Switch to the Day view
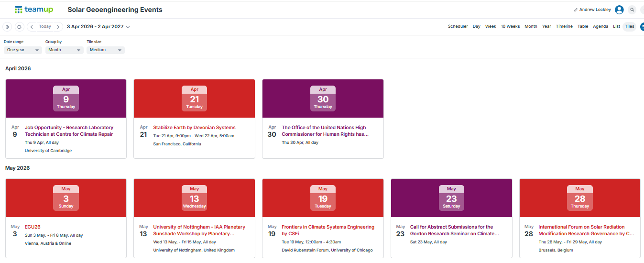The height and width of the screenshot is (263, 644). pyautogui.click(x=477, y=26)
